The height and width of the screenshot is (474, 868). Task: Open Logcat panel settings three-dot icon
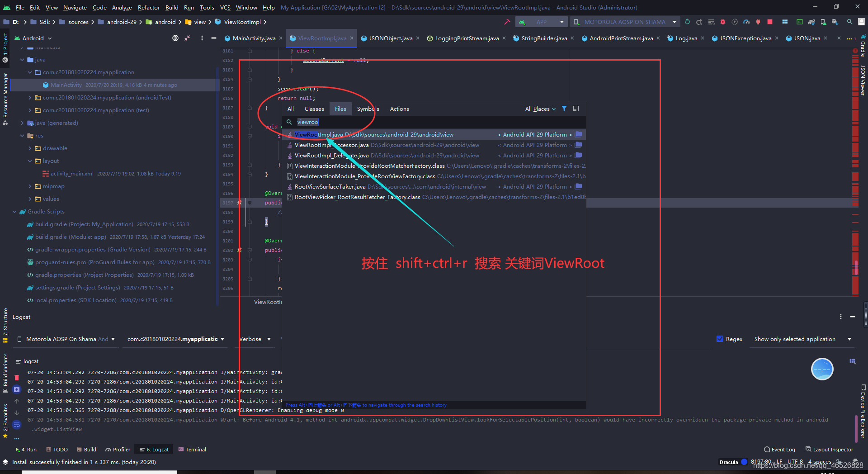(841, 317)
